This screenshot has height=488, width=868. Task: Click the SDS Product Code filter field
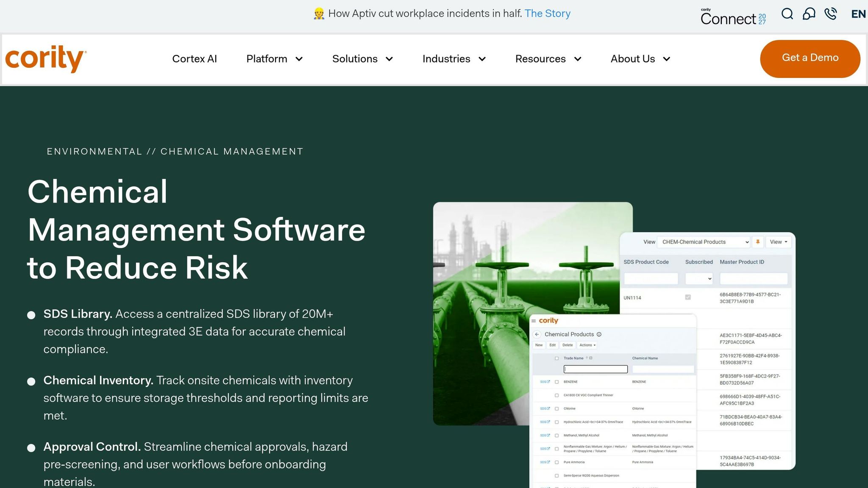click(x=651, y=279)
